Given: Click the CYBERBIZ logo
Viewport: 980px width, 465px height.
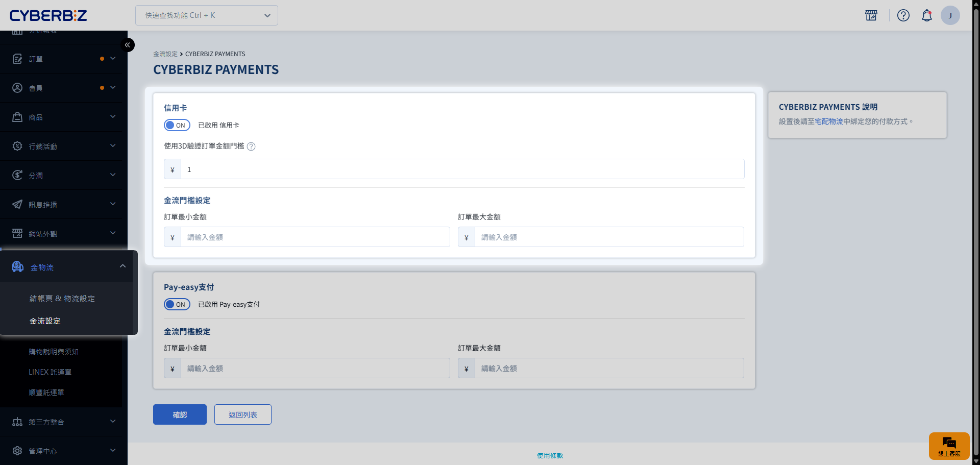Looking at the screenshot, I should (48, 15).
